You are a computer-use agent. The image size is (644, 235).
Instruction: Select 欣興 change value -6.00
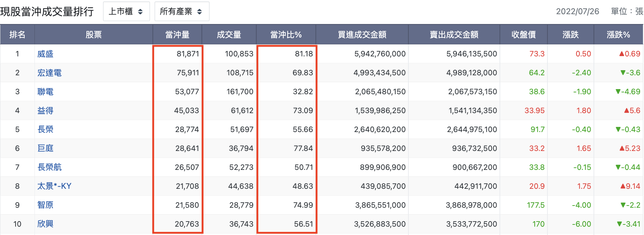[582, 224]
